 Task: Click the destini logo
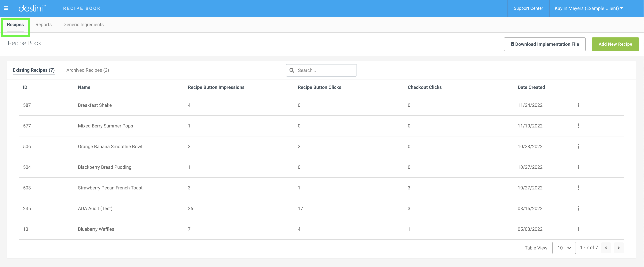point(32,8)
